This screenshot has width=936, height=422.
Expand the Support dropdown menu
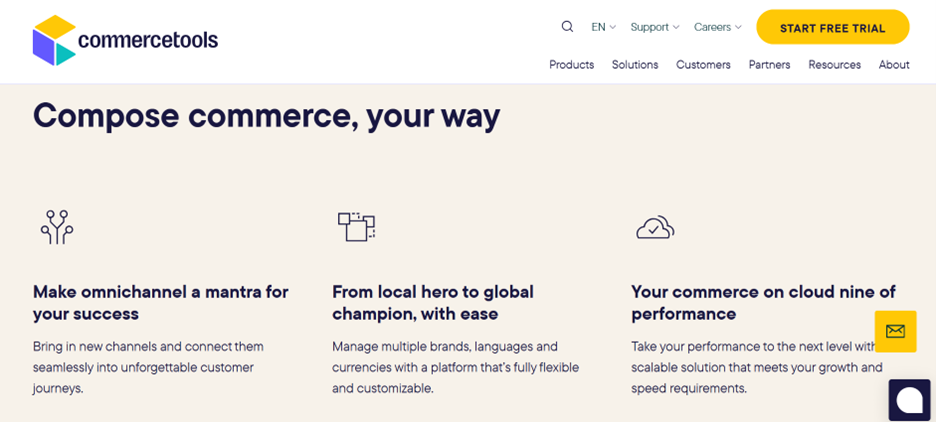(654, 27)
